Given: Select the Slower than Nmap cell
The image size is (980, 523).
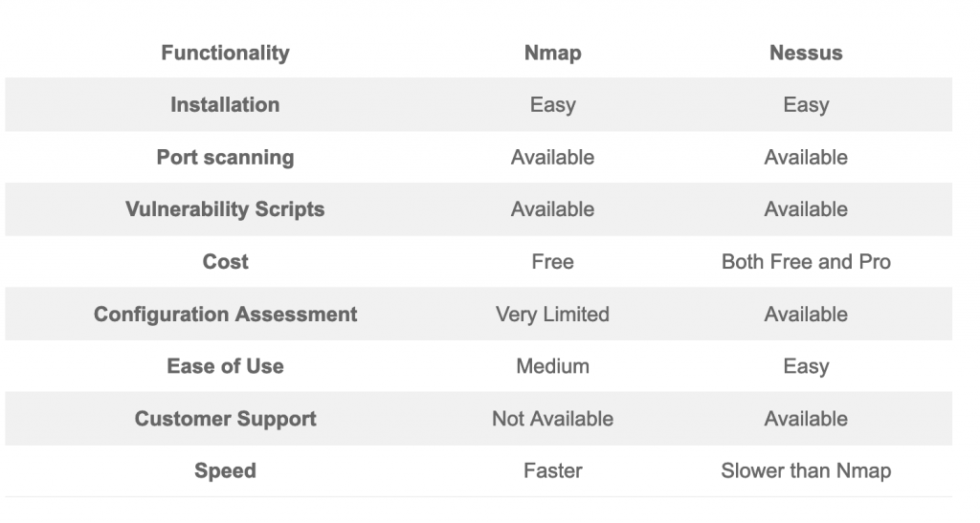Looking at the screenshot, I should 806,470.
